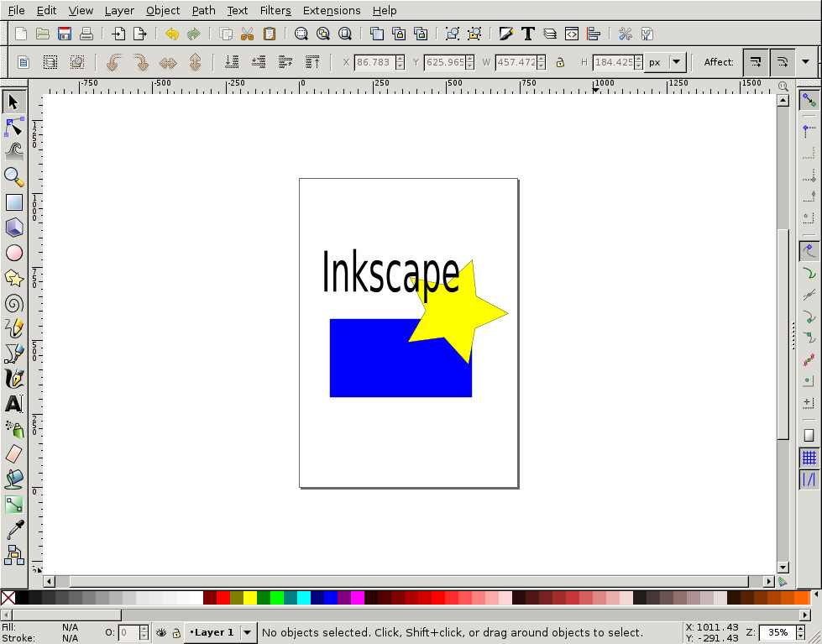Toggle lock width and height ratio
Screen dimensions: 822x644
(x=560, y=62)
